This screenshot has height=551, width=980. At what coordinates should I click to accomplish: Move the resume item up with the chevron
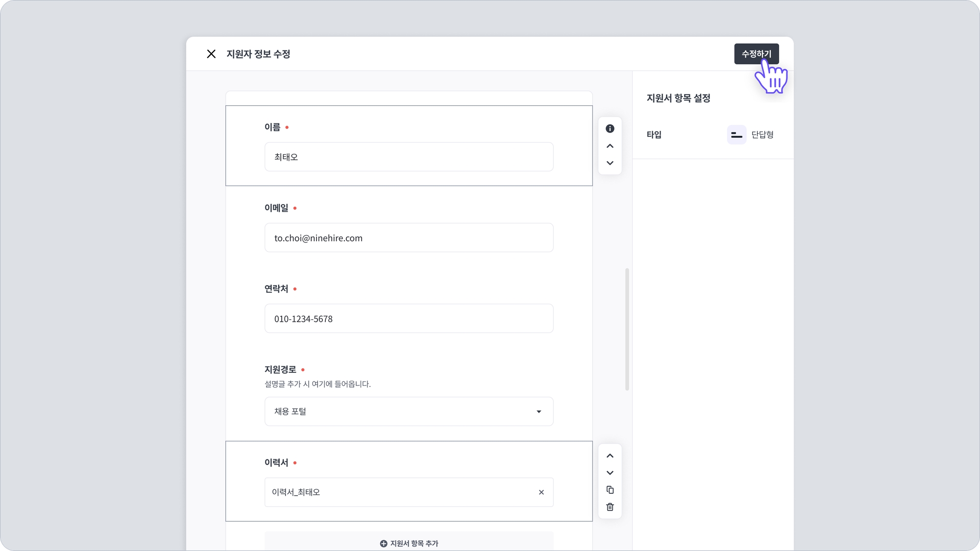tap(610, 456)
